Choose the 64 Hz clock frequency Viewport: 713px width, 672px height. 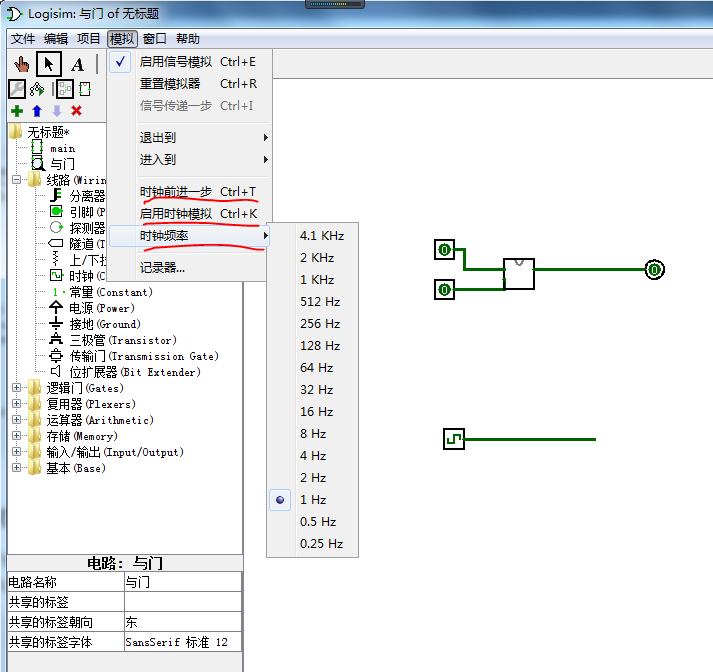[312, 367]
